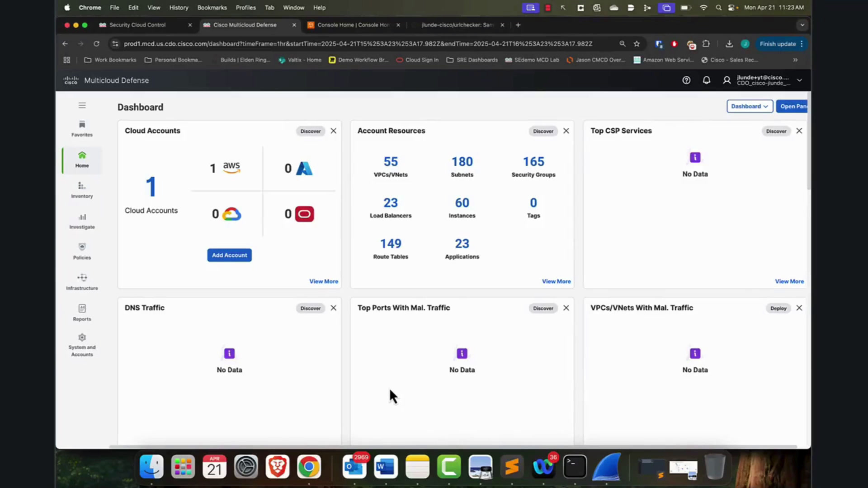The image size is (868, 488).
Task: Click the address bar URL
Action: (358, 44)
